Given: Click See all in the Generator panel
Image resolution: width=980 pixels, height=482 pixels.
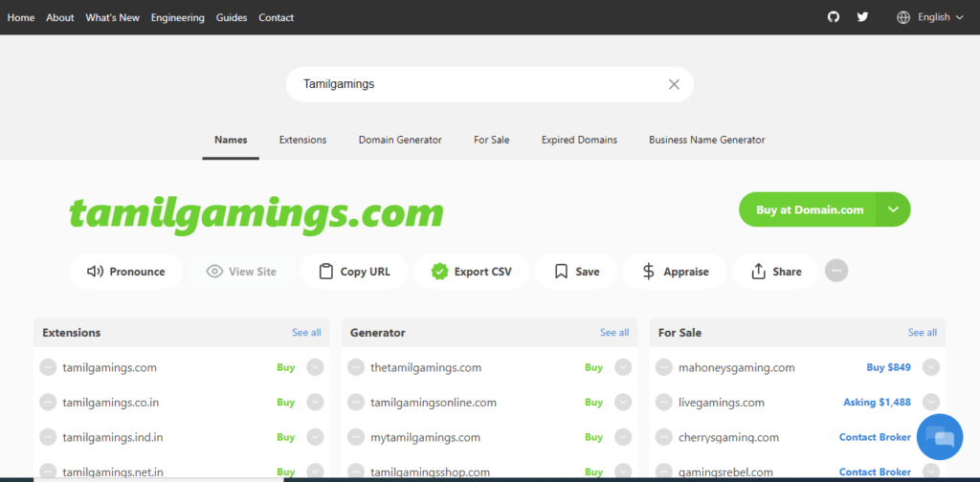Looking at the screenshot, I should pyautogui.click(x=614, y=332).
